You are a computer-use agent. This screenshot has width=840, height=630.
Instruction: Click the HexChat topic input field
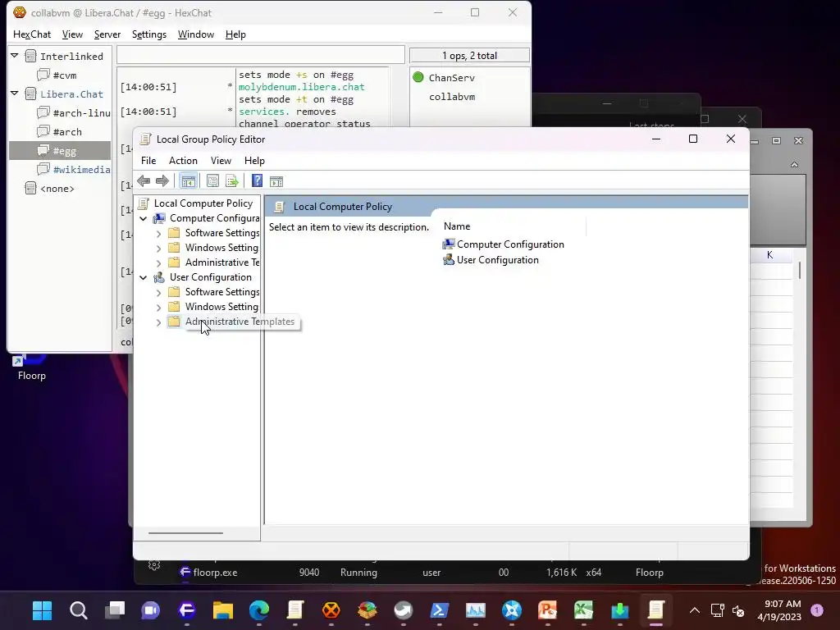(261, 55)
